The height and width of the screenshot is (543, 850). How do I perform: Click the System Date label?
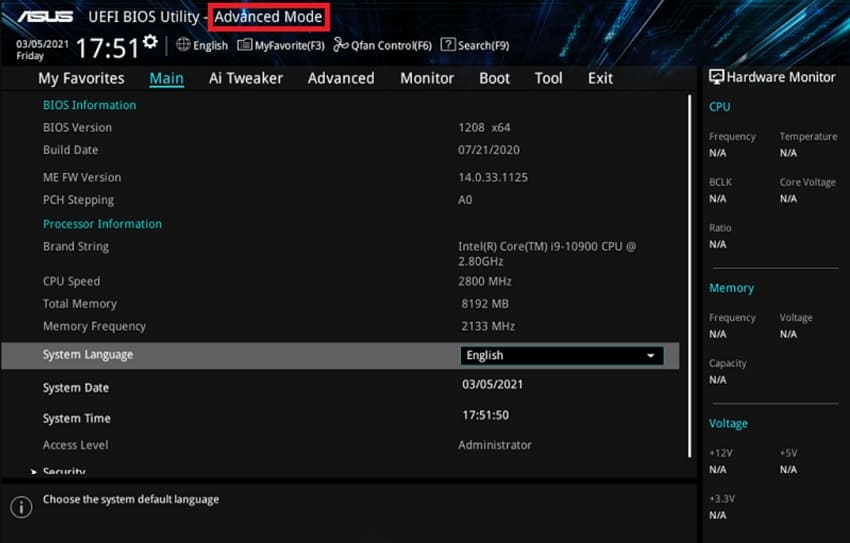pos(76,388)
